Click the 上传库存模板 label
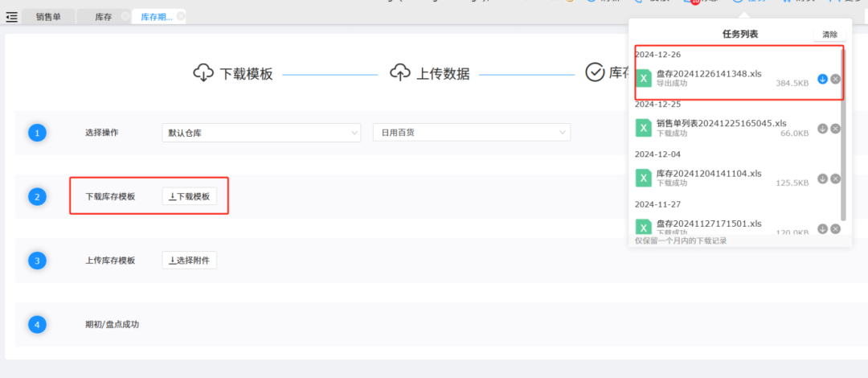This screenshot has height=378, width=868. click(110, 260)
